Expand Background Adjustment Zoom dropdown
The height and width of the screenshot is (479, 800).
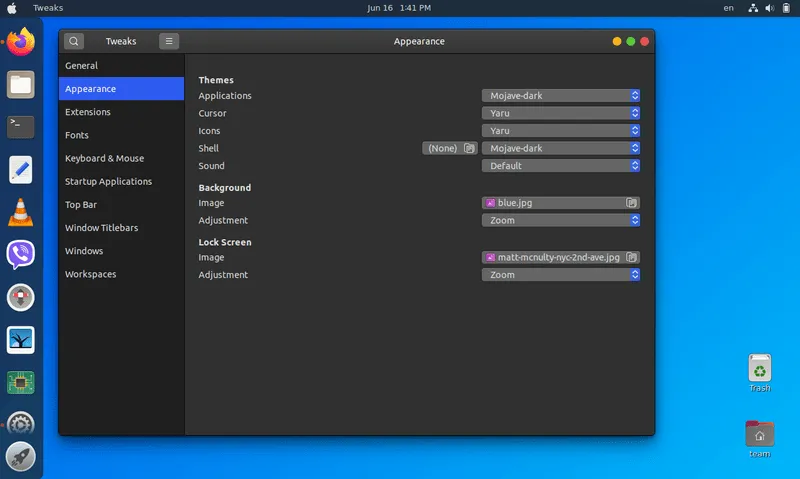[560, 220]
